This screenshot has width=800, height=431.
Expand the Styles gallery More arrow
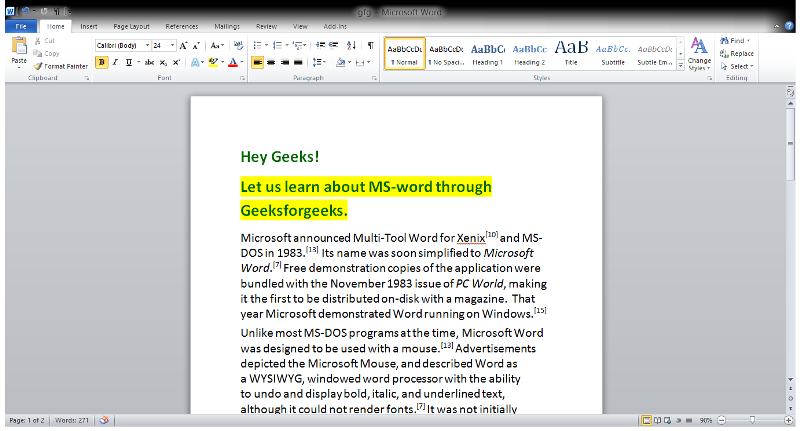[x=681, y=65]
